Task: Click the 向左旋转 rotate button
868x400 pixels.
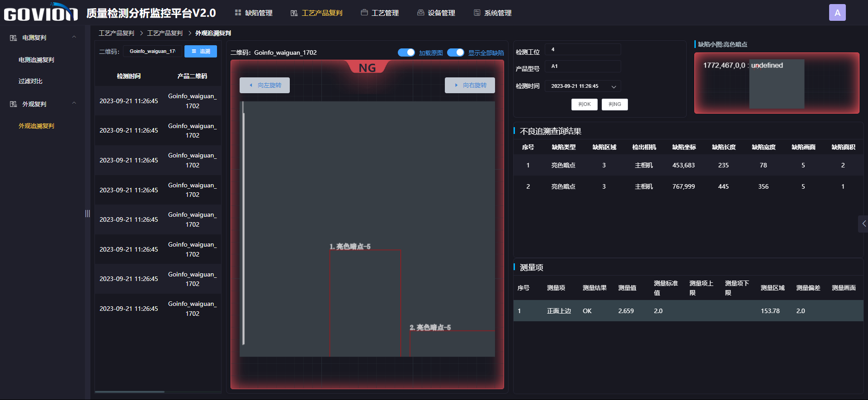Action: (x=264, y=85)
